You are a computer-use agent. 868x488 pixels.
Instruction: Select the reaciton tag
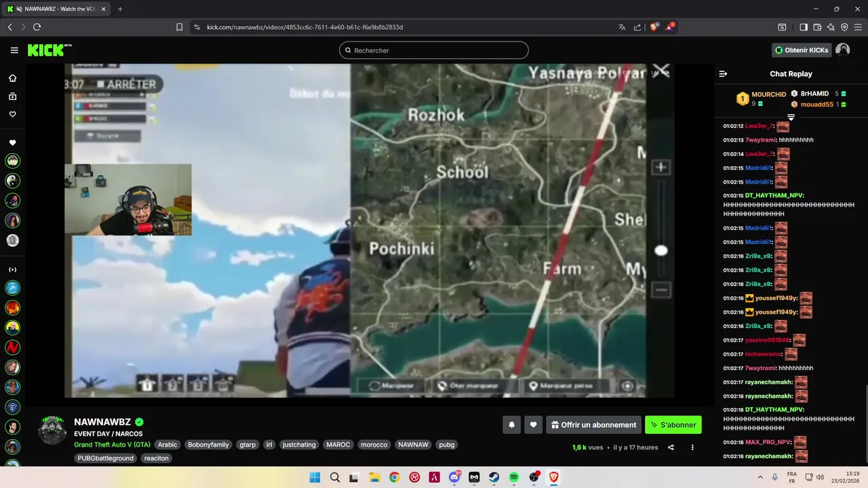coord(156,458)
